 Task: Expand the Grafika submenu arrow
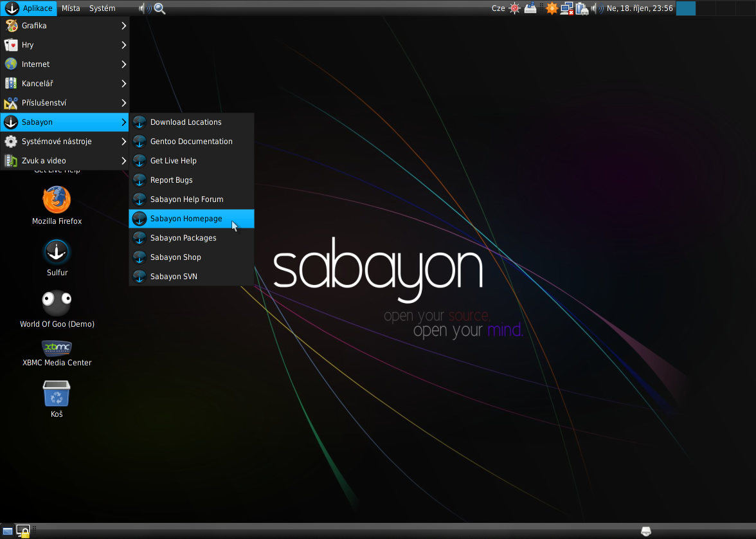click(x=123, y=26)
